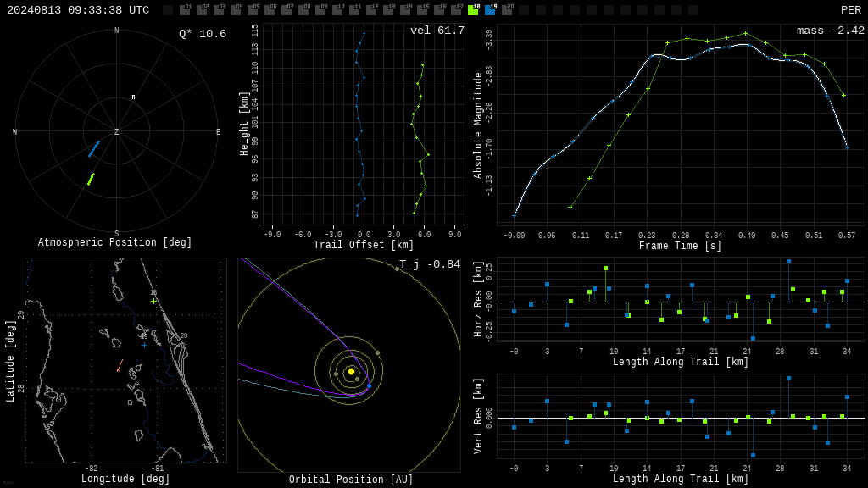868x488 pixels.
Task: Click the PER shower label
Action: (851, 10)
